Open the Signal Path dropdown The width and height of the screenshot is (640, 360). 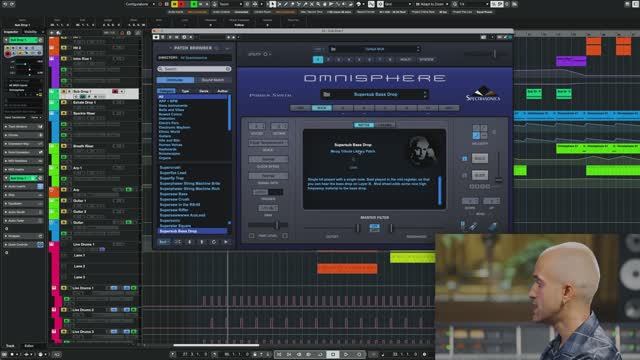point(268,176)
